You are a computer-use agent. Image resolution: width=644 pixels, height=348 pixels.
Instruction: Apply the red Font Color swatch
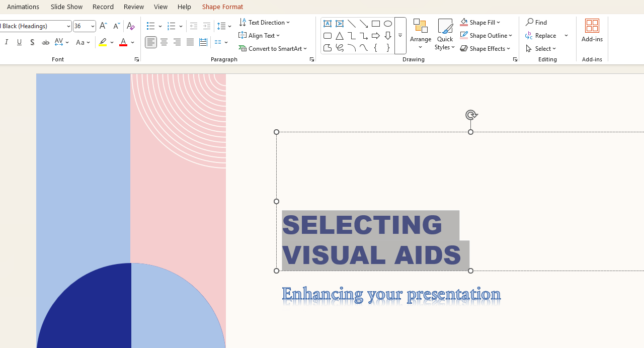[x=123, y=43]
